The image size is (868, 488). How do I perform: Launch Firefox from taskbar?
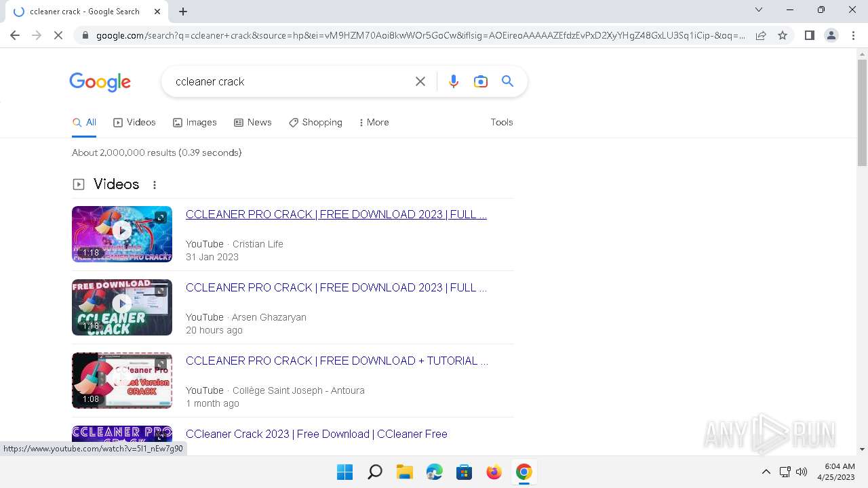(x=494, y=472)
